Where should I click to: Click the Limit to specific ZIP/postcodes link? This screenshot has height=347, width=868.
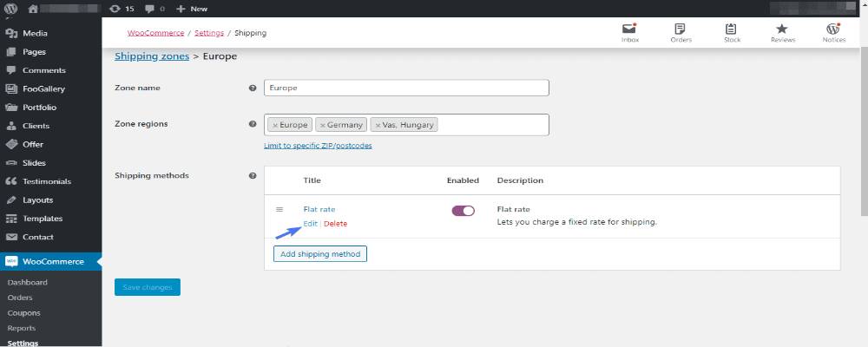point(318,146)
